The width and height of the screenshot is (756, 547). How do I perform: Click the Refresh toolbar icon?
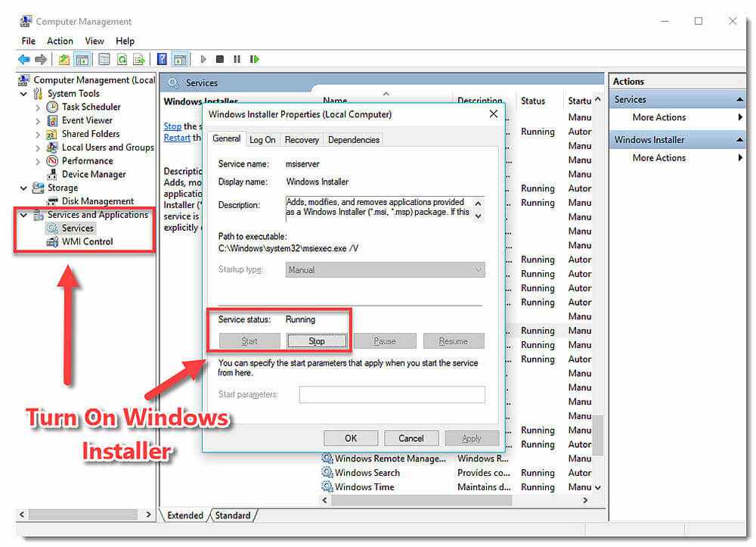(122, 59)
